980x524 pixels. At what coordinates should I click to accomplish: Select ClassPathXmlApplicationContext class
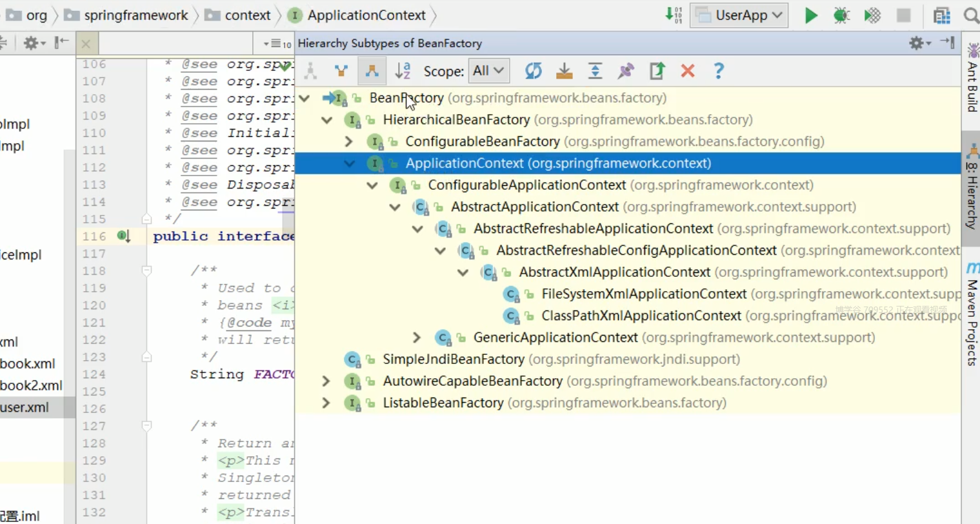click(641, 316)
